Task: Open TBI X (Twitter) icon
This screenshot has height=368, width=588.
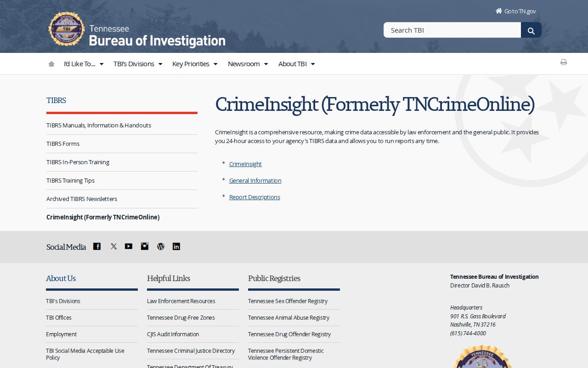Action: pos(113,246)
